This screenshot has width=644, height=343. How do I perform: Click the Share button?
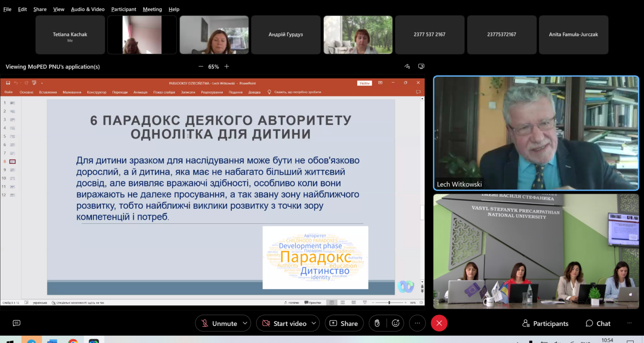(344, 323)
